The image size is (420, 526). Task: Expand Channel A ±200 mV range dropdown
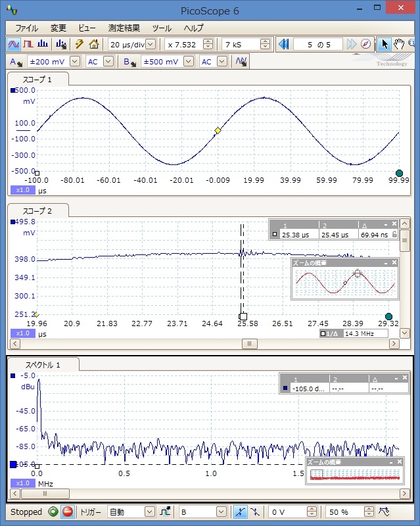[x=74, y=61]
